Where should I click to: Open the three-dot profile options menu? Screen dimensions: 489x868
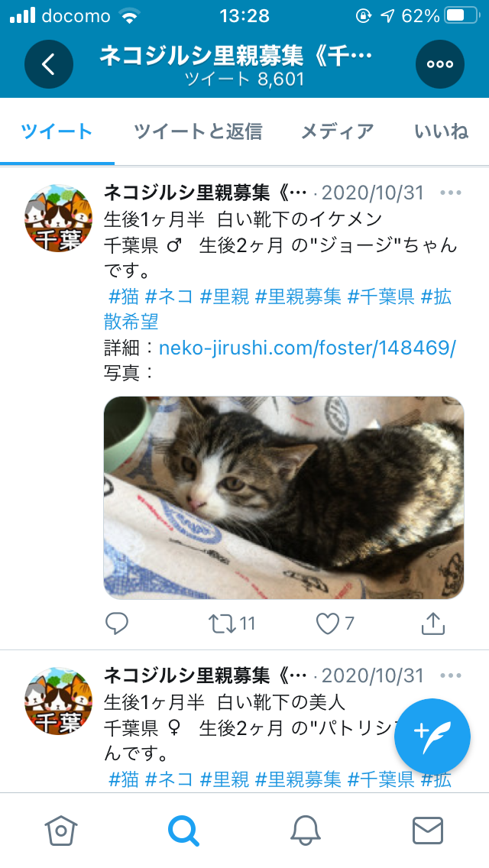439,64
